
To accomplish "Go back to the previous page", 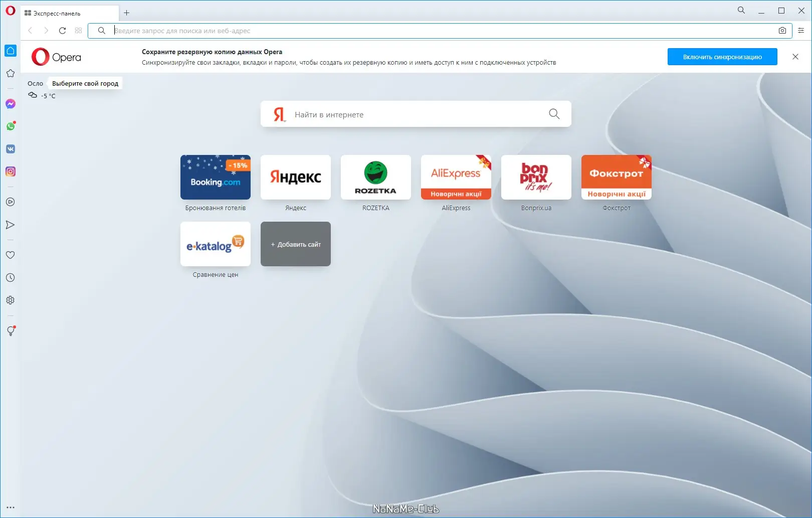I will coord(30,31).
